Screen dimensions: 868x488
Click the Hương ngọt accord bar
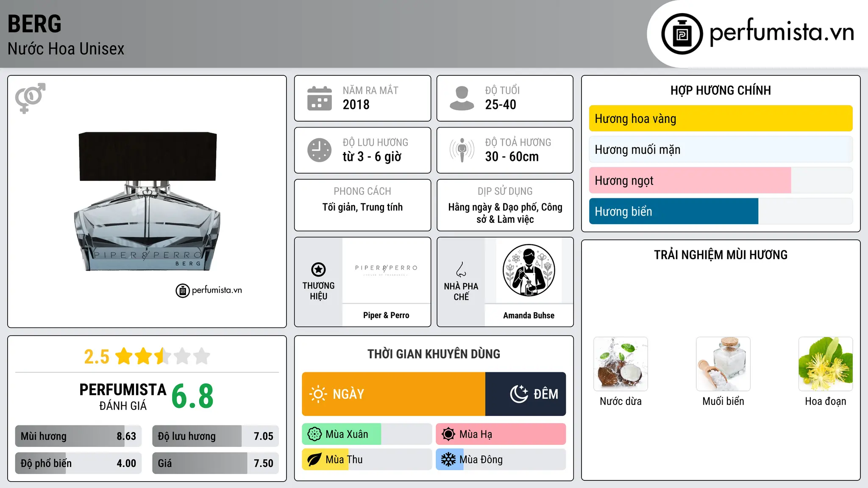pos(721,180)
